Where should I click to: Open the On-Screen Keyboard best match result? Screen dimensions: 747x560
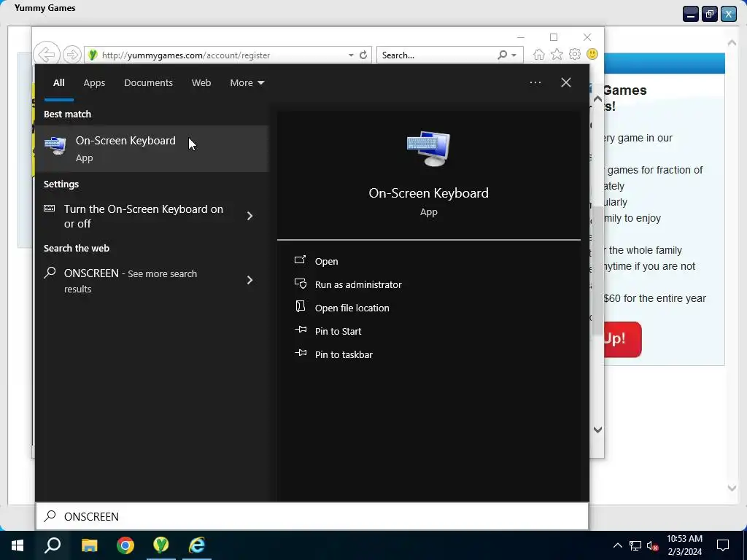(152, 149)
